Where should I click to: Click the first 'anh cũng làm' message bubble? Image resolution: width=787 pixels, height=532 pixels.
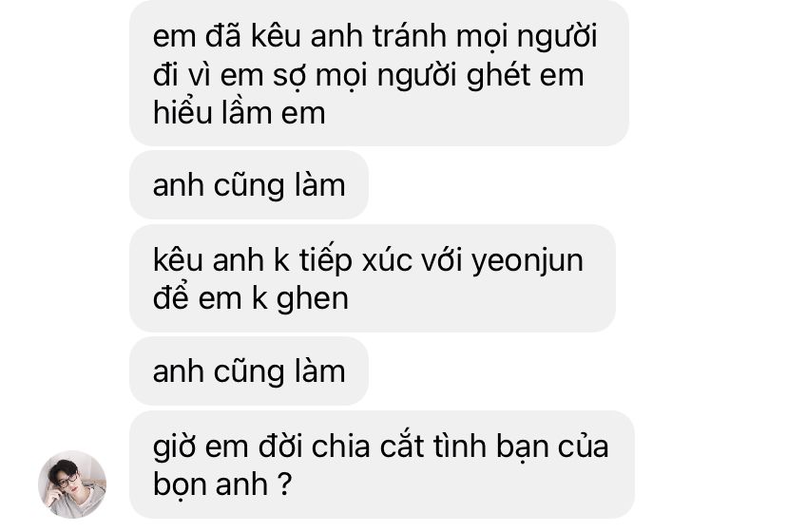point(249,184)
